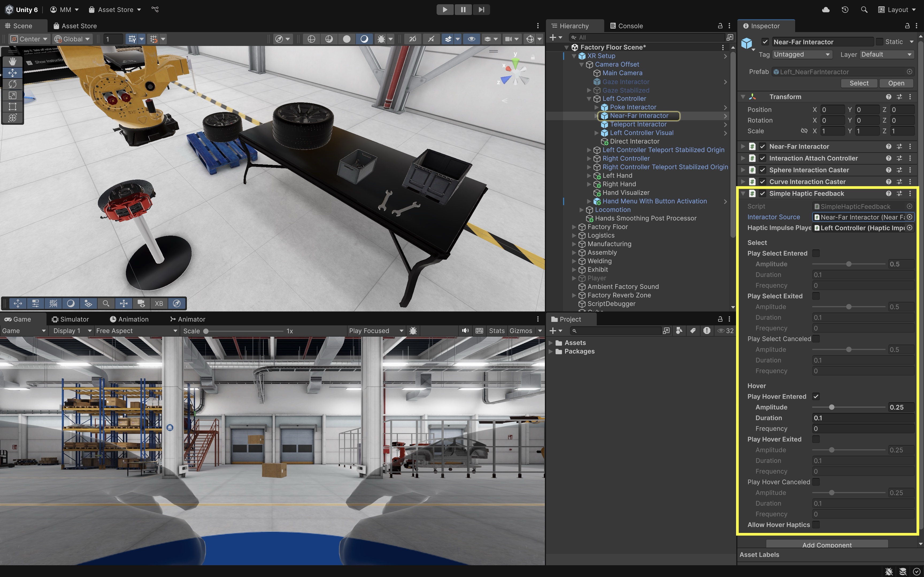Viewport: 924px width, 577px height.
Task: Click the prefab Open button in Inspector
Action: 896,83
